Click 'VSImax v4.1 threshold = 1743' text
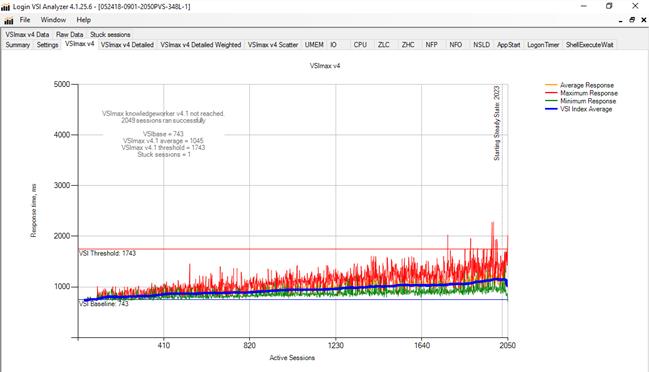The width and height of the screenshot is (649, 372). click(163, 147)
